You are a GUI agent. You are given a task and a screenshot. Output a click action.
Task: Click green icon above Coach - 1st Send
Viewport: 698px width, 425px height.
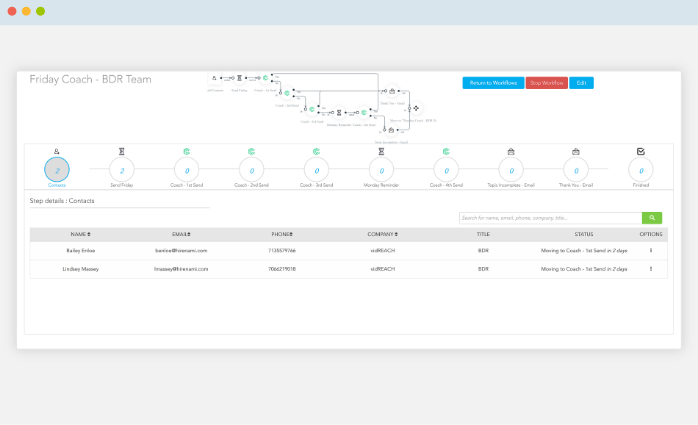click(187, 152)
